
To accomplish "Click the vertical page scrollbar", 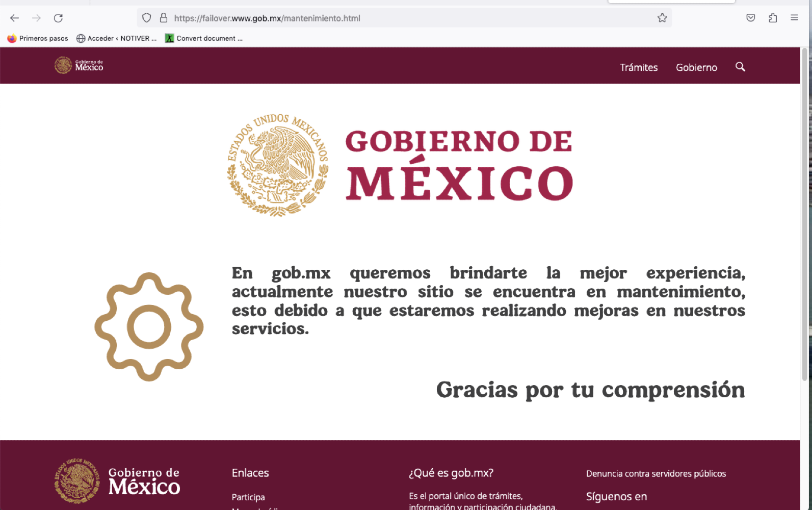I will [x=804, y=214].
